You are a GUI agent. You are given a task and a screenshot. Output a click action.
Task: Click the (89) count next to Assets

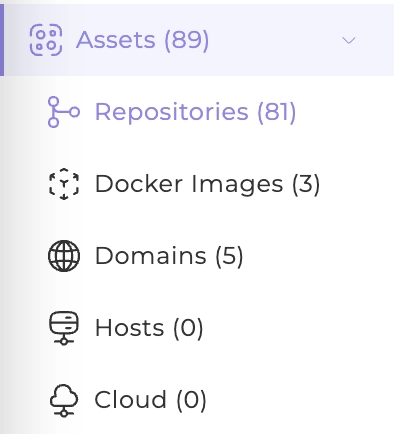tap(187, 41)
